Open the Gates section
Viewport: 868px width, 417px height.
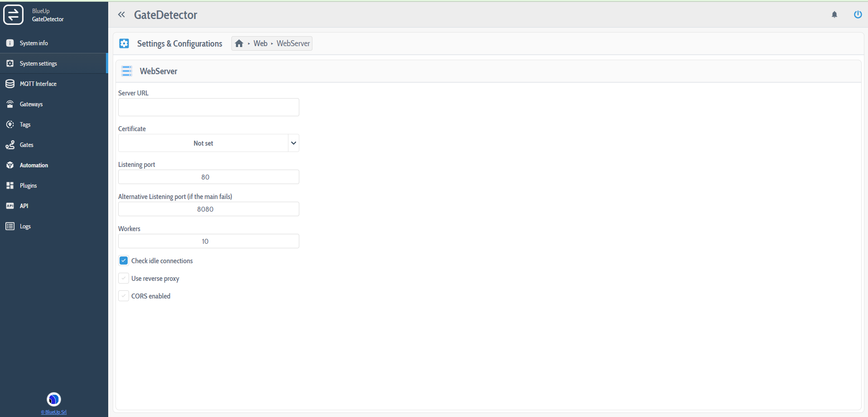point(26,145)
